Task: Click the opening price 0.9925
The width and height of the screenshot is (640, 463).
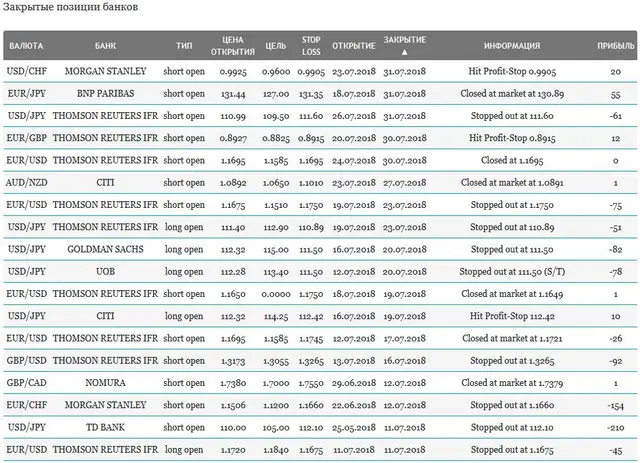Action: (233, 72)
